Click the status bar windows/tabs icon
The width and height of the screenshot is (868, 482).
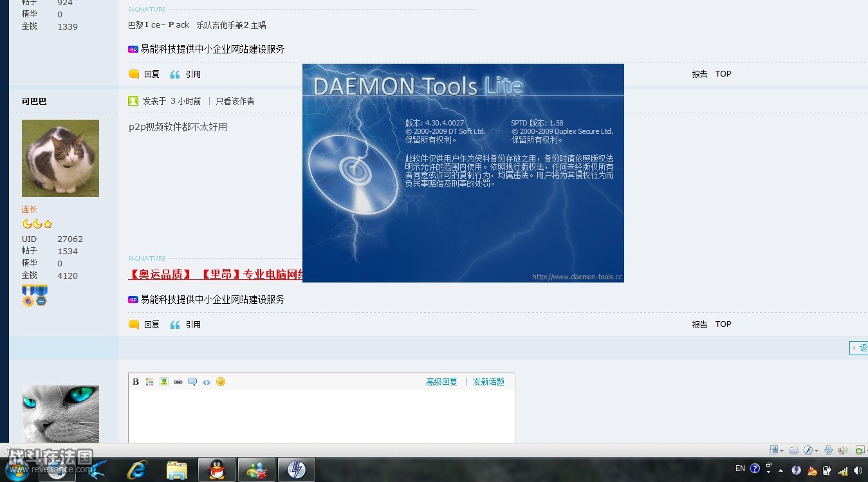click(x=794, y=450)
